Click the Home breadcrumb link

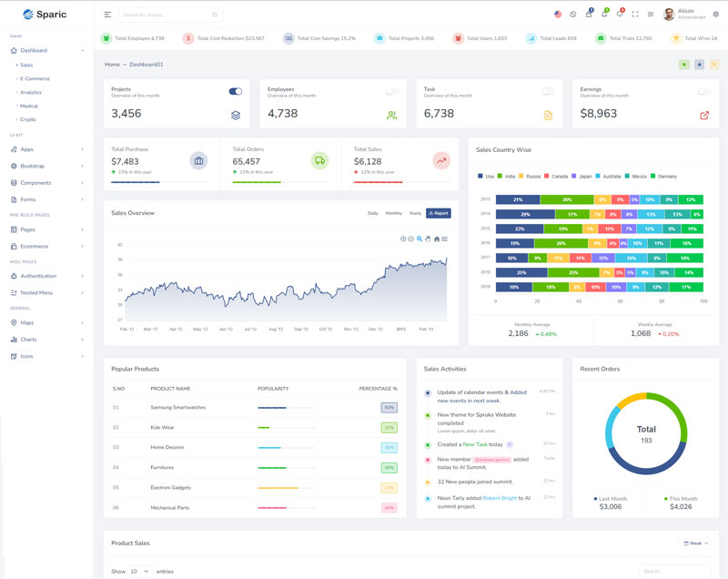[112, 65]
